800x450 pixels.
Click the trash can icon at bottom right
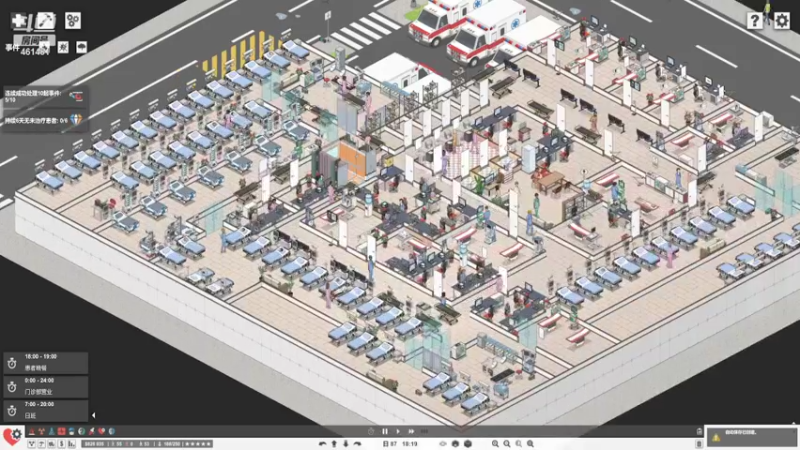pos(699,443)
